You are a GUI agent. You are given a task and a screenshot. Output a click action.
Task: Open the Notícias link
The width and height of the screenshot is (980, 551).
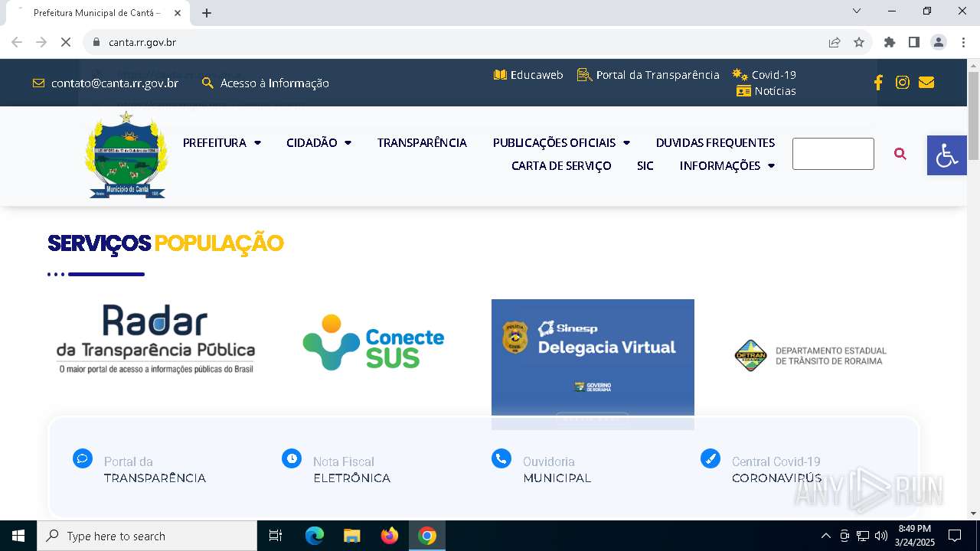pyautogui.click(x=775, y=91)
